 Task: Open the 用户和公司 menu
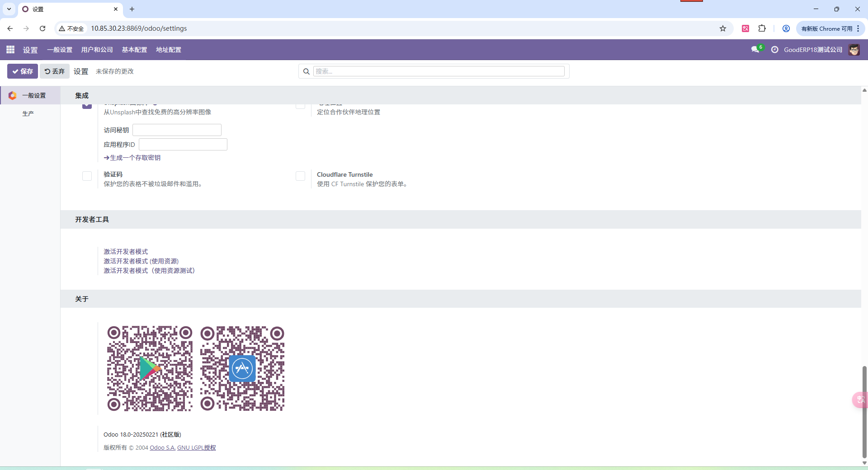coord(97,50)
